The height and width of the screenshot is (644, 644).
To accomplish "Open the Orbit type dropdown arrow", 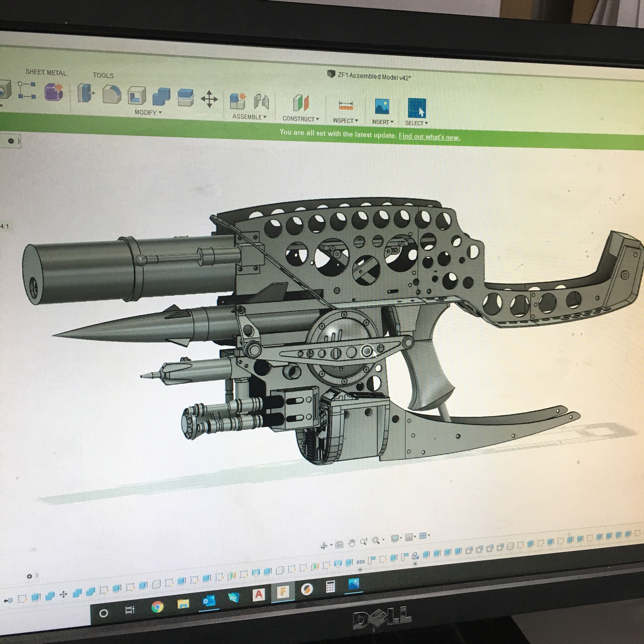I will 331,545.
